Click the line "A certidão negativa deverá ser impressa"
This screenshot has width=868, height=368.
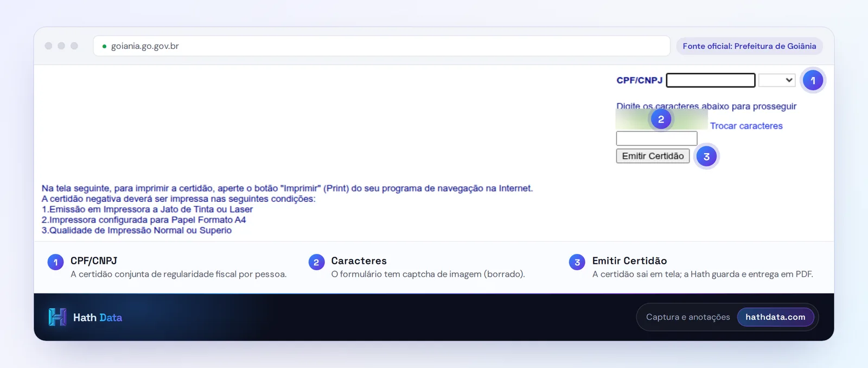point(178,199)
